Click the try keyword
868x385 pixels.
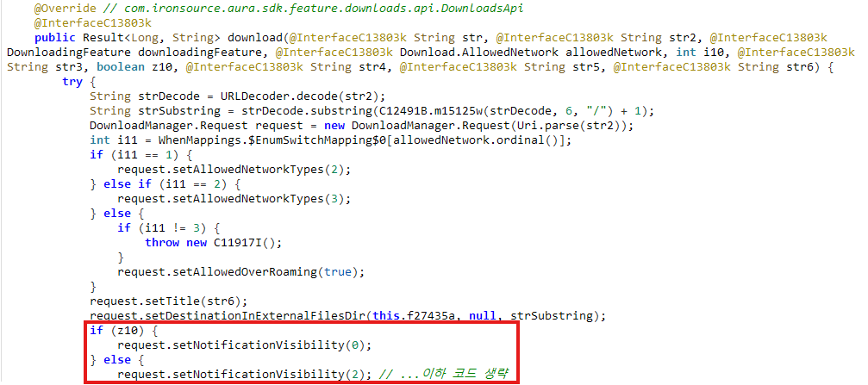(73, 81)
